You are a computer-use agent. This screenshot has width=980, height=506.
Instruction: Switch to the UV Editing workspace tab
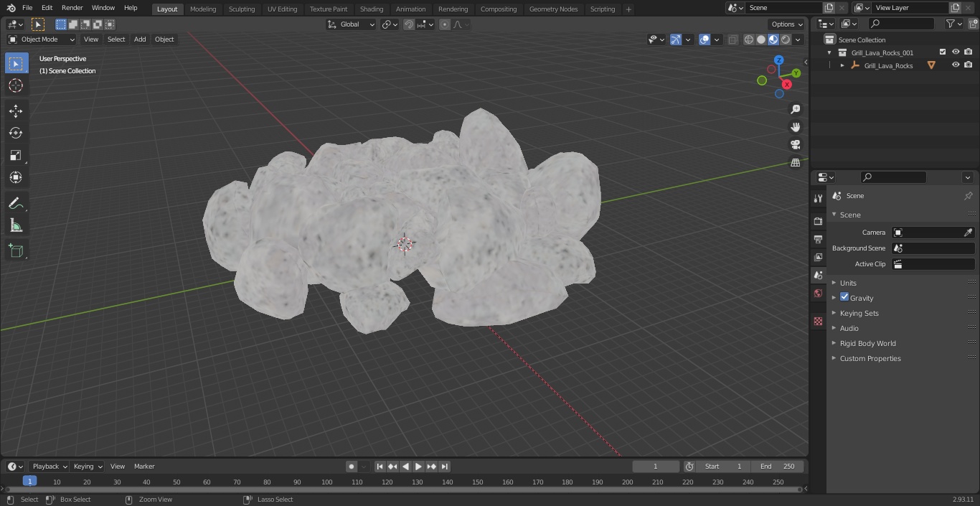pyautogui.click(x=282, y=9)
